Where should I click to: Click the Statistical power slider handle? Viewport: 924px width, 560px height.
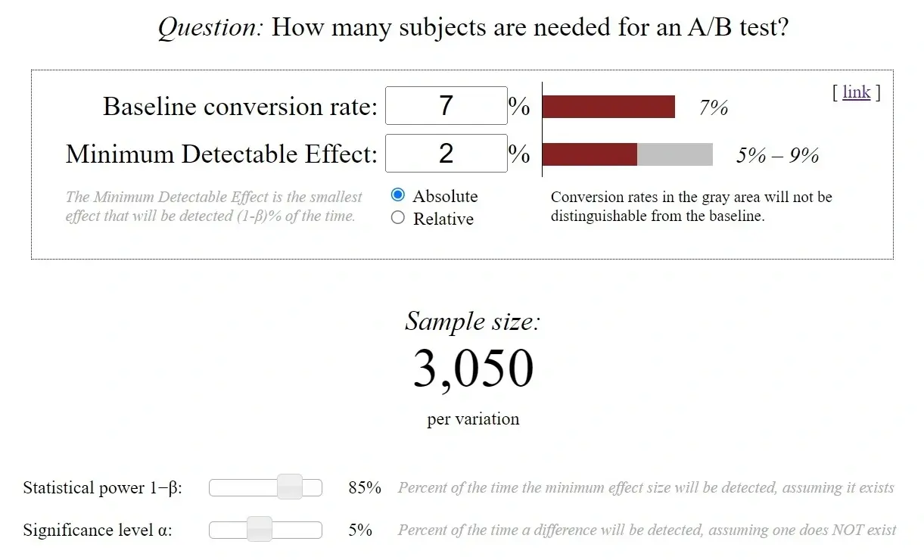tap(289, 487)
